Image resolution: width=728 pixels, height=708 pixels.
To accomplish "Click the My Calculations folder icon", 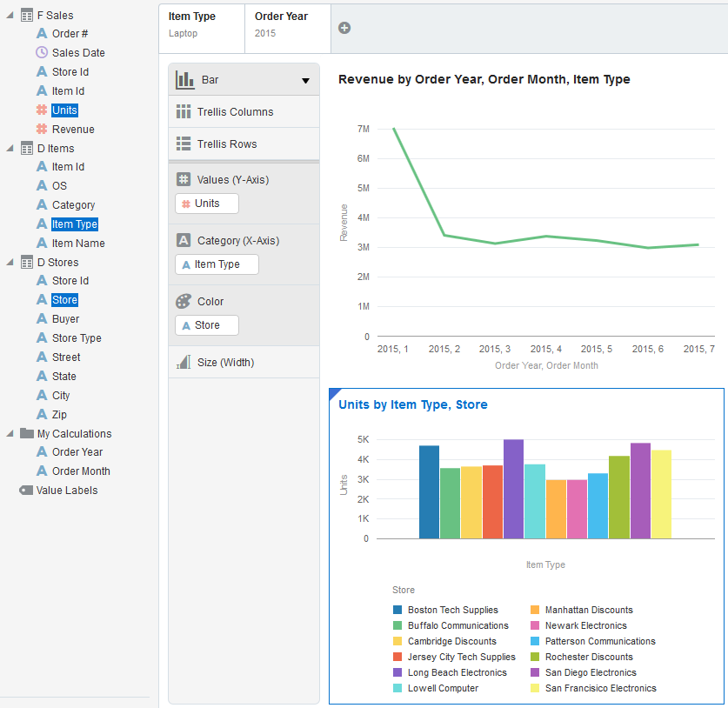I will click(x=27, y=434).
